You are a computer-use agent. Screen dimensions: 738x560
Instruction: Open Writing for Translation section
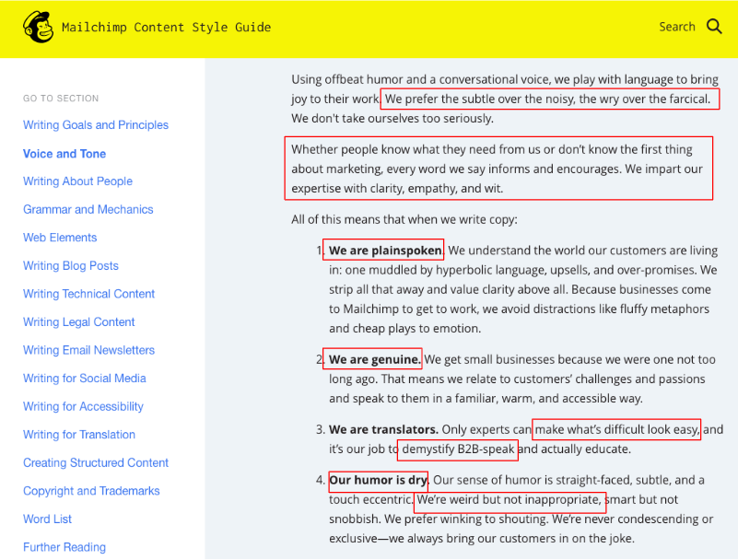(x=79, y=435)
